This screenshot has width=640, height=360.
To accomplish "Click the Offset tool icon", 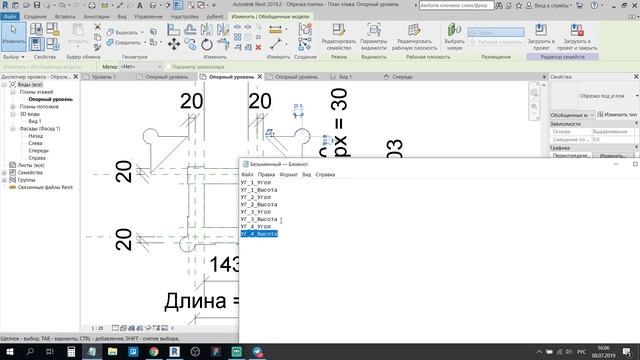I will point(190,29).
